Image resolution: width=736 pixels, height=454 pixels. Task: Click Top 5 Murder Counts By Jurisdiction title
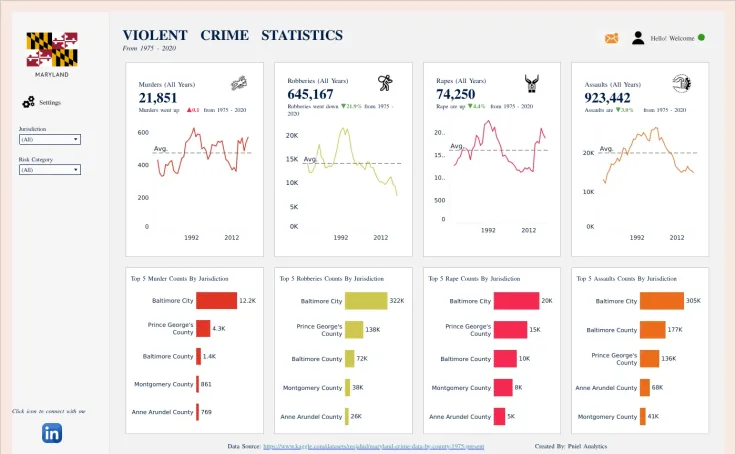pos(180,278)
